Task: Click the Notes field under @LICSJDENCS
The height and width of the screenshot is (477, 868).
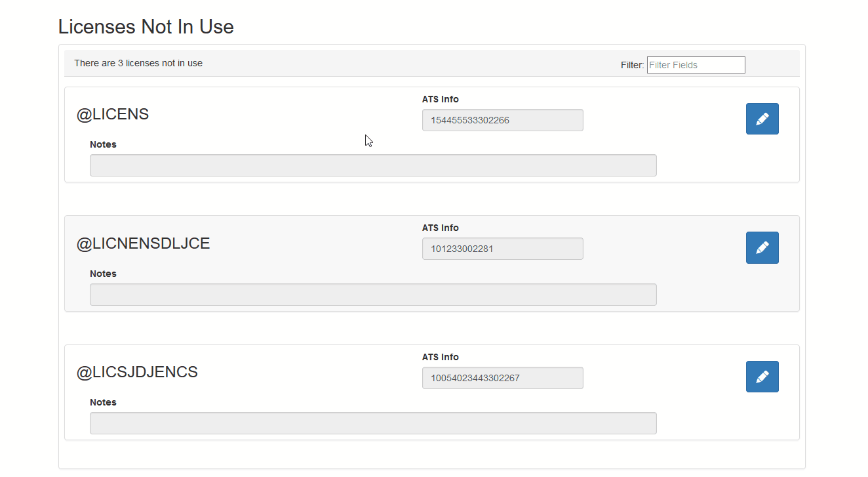Action: coord(373,423)
